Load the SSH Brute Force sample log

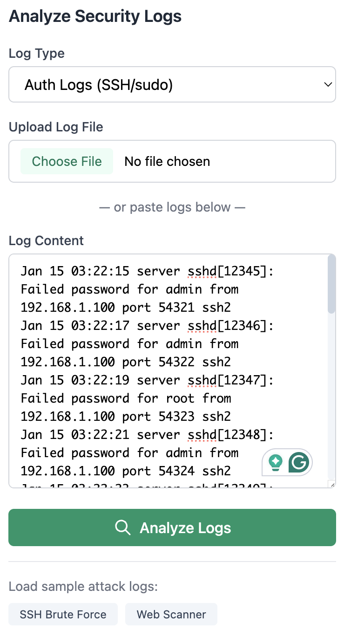[x=63, y=614]
